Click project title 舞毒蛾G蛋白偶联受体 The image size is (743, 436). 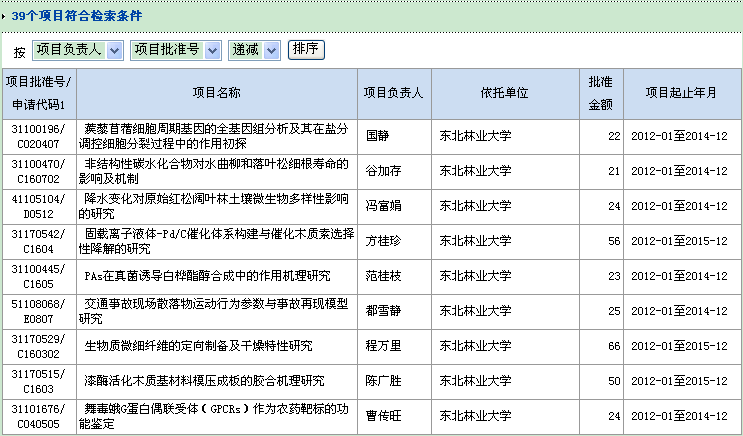pyautogui.click(x=214, y=416)
